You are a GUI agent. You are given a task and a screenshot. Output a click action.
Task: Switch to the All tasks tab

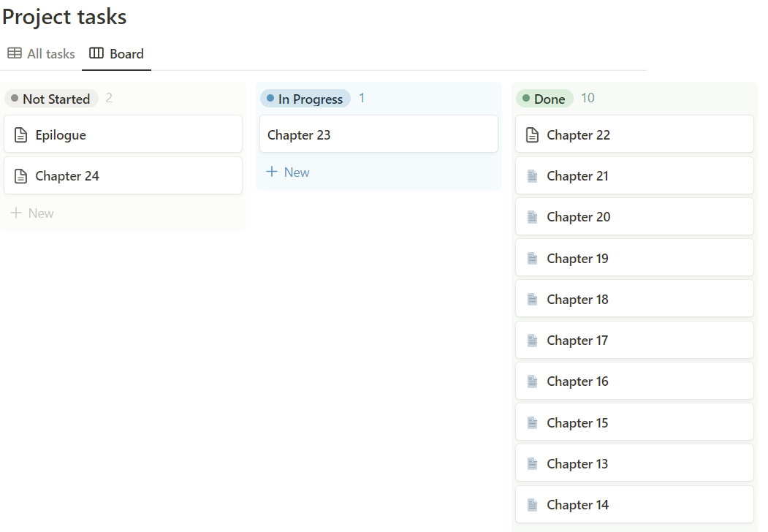tap(42, 54)
